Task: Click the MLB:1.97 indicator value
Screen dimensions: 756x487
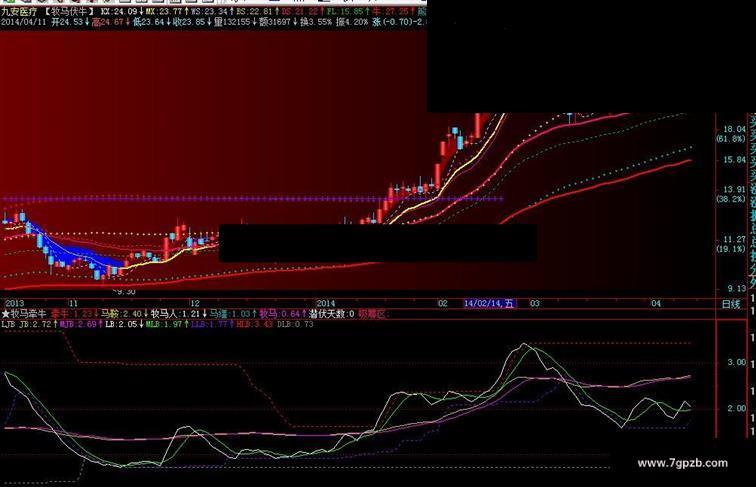Action: (163, 325)
